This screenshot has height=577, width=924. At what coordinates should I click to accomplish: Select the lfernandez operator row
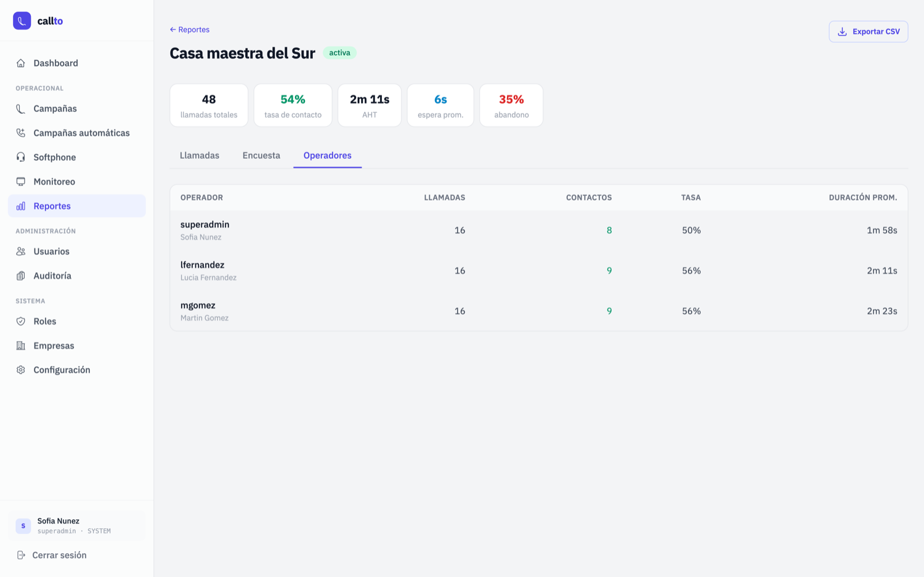tap(539, 271)
